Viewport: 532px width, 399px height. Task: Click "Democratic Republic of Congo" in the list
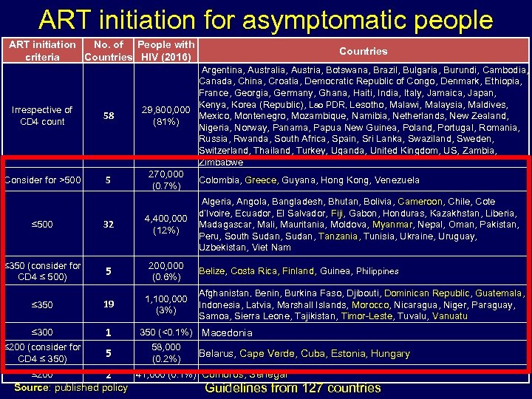click(369, 81)
